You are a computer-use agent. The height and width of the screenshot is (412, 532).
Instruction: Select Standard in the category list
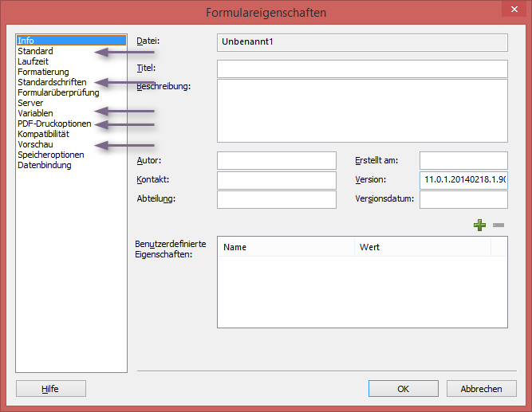click(35, 51)
